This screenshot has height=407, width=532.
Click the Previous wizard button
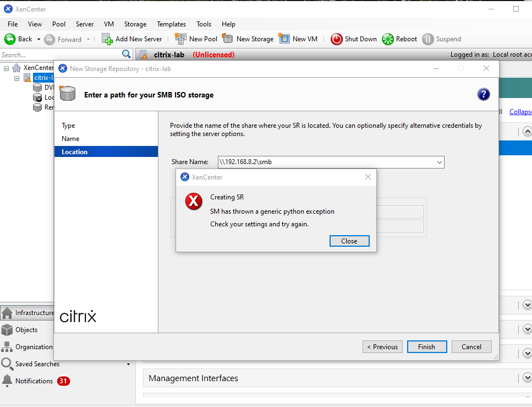tap(382, 347)
